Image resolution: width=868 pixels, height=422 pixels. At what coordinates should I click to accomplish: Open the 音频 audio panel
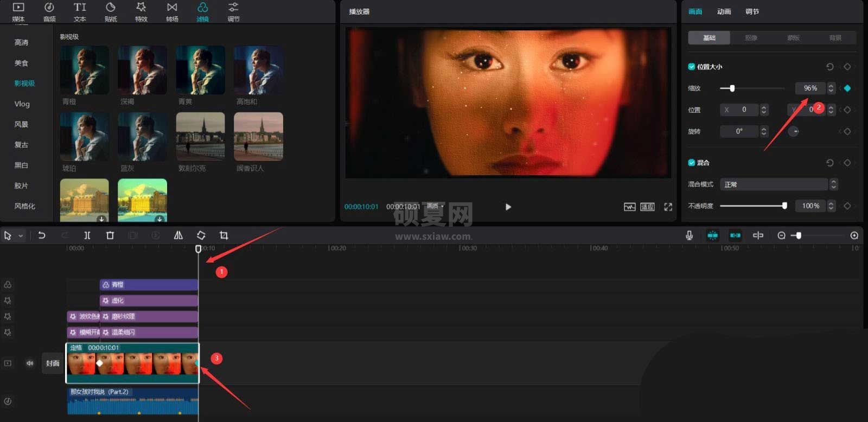click(49, 11)
